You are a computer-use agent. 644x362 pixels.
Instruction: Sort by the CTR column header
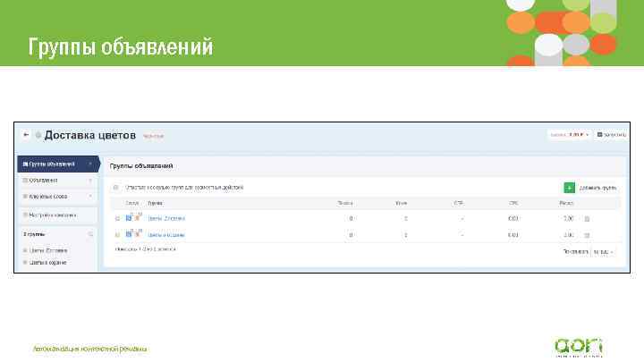(459, 203)
